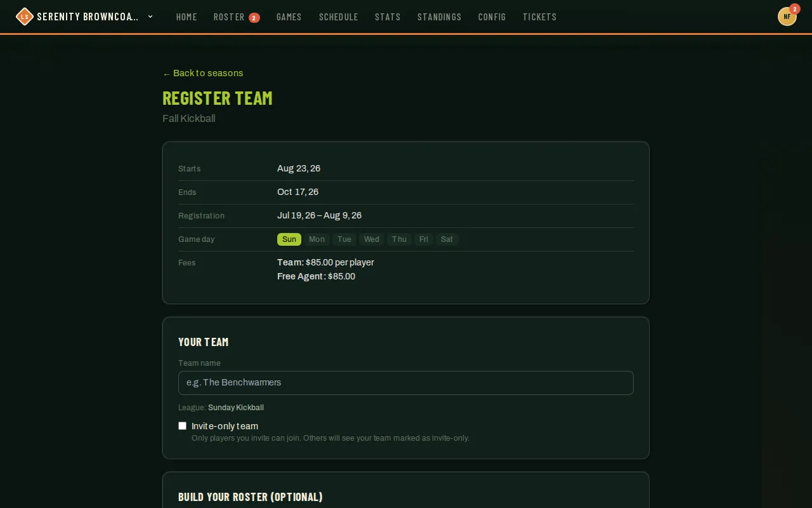Screen dimensions: 812x508
Task: Choose the Wed game day chip
Action: (372, 239)
